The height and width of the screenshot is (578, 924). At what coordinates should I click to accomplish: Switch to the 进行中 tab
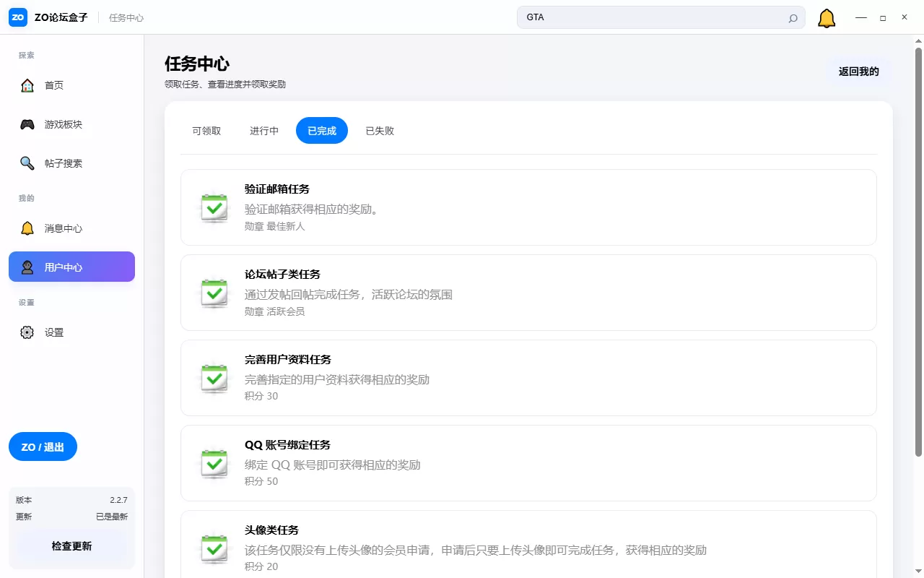pos(264,131)
